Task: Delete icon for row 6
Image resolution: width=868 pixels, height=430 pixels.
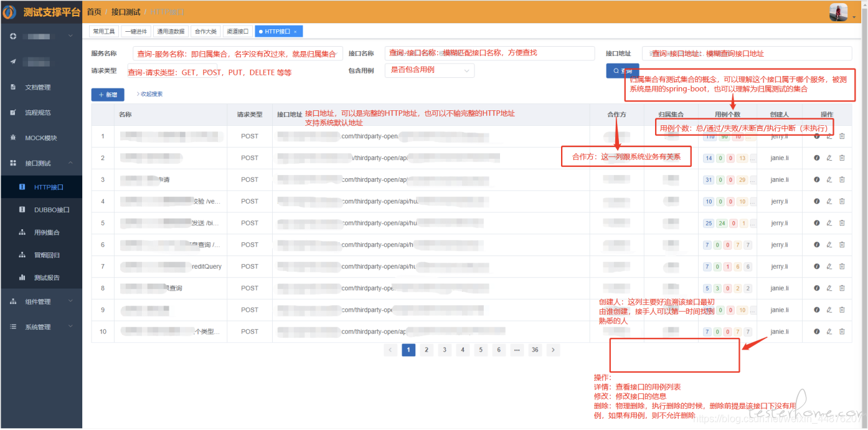Action: [x=842, y=245]
